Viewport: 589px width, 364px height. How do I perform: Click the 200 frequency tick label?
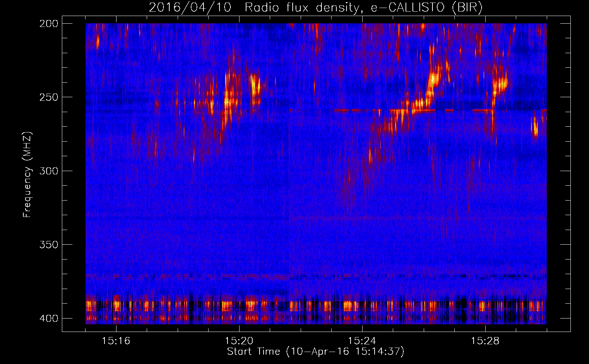click(48, 24)
